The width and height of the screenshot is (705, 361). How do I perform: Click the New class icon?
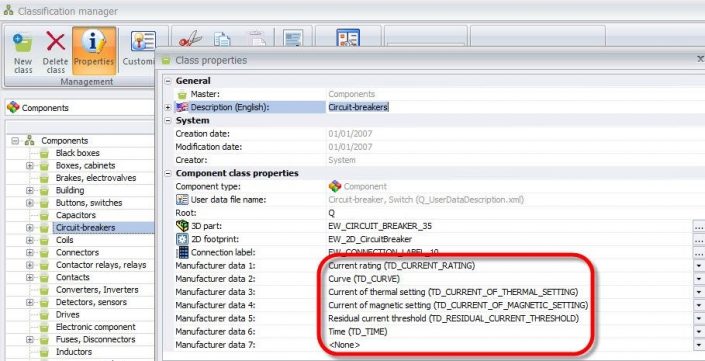pos(22,43)
